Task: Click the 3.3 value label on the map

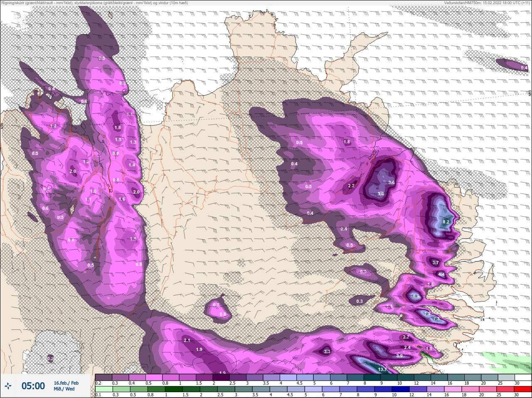Action: [x=327, y=351]
